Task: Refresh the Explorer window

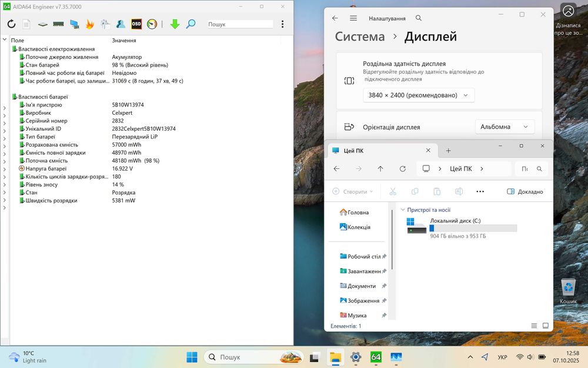Action: tap(402, 169)
